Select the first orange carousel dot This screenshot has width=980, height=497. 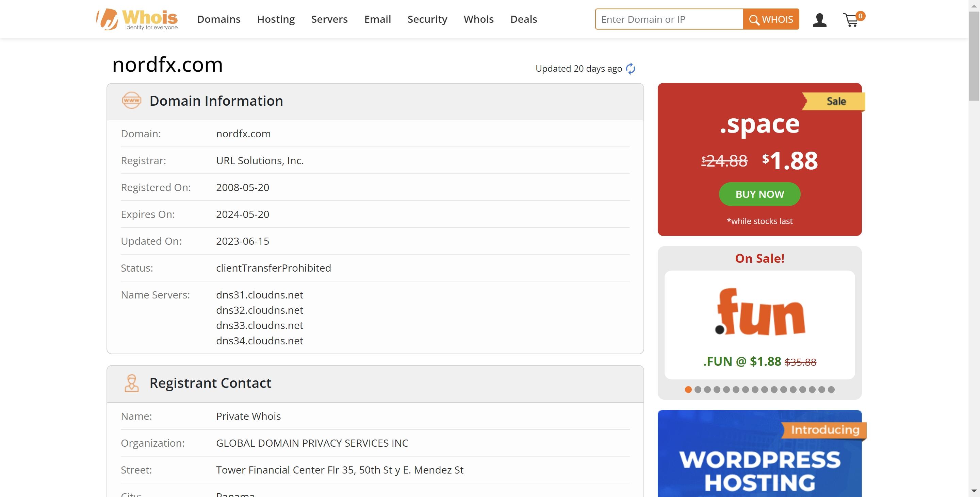[x=688, y=390]
